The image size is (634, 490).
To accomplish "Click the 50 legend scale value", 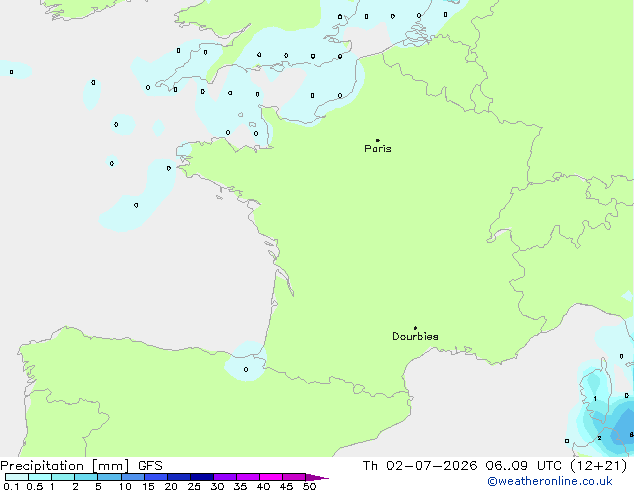I will point(310,486).
